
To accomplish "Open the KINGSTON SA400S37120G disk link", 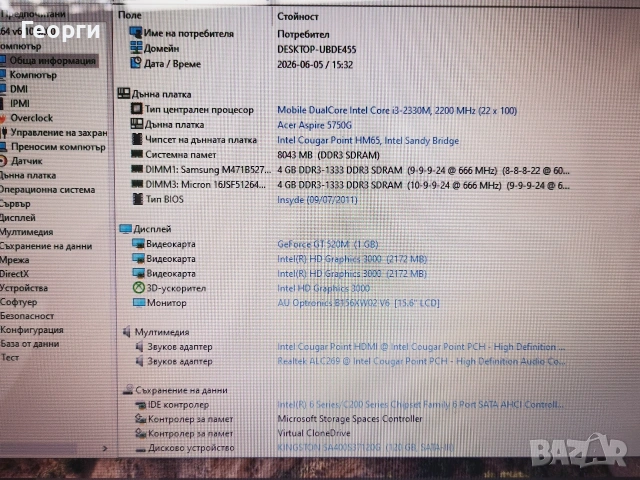I will click(365, 448).
